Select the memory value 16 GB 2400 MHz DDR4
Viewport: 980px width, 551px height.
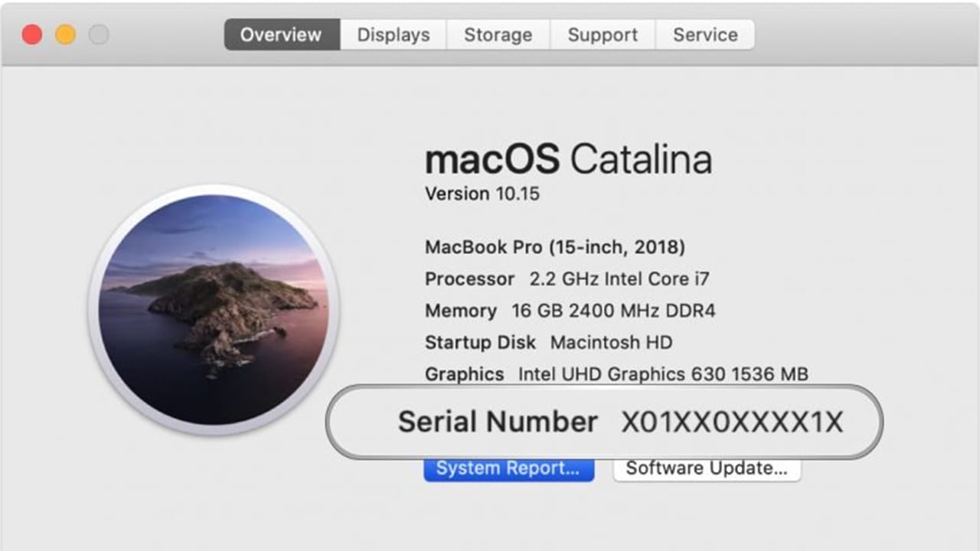pos(613,311)
